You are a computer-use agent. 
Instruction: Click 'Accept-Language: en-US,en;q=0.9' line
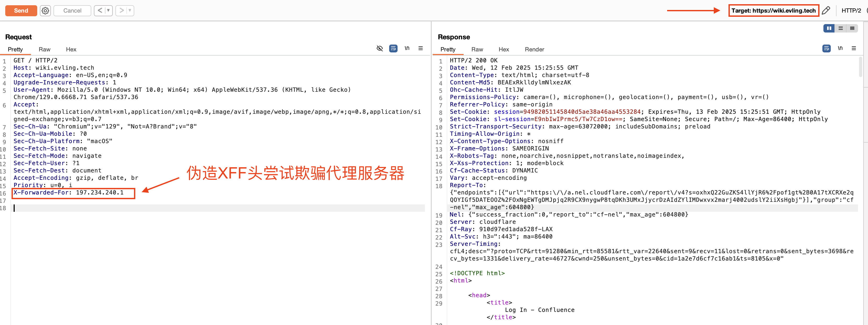pos(71,75)
